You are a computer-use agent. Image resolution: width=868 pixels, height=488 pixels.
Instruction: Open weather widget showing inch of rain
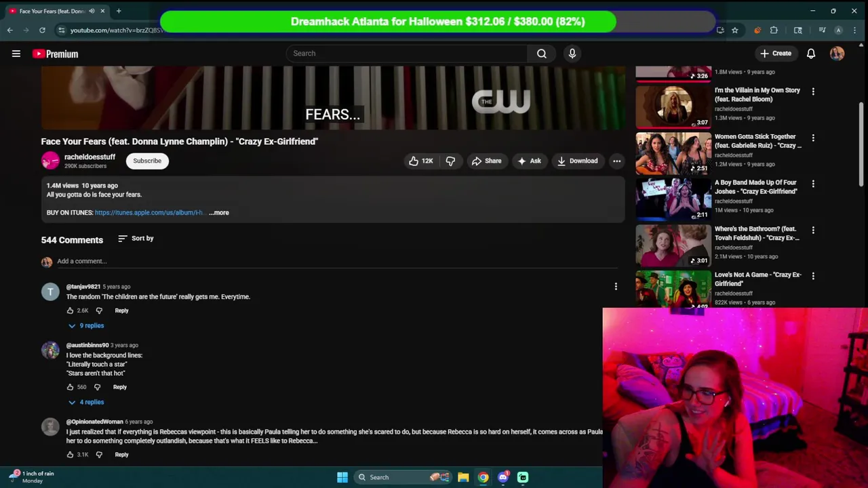(x=31, y=477)
